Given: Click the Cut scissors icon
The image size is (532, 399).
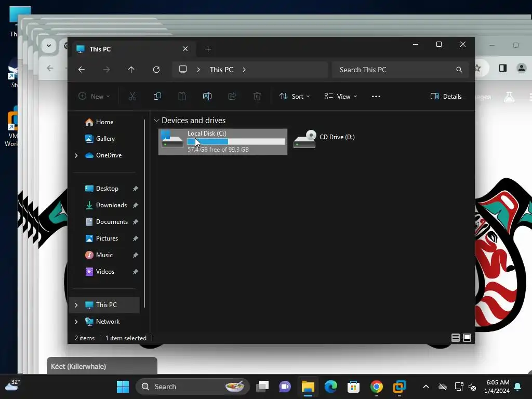Looking at the screenshot, I should coord(132,96).
